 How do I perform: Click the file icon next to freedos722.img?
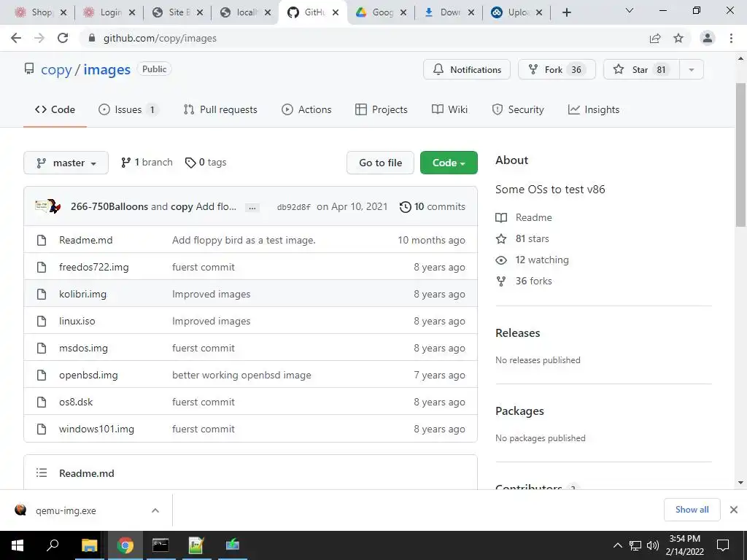42,267
